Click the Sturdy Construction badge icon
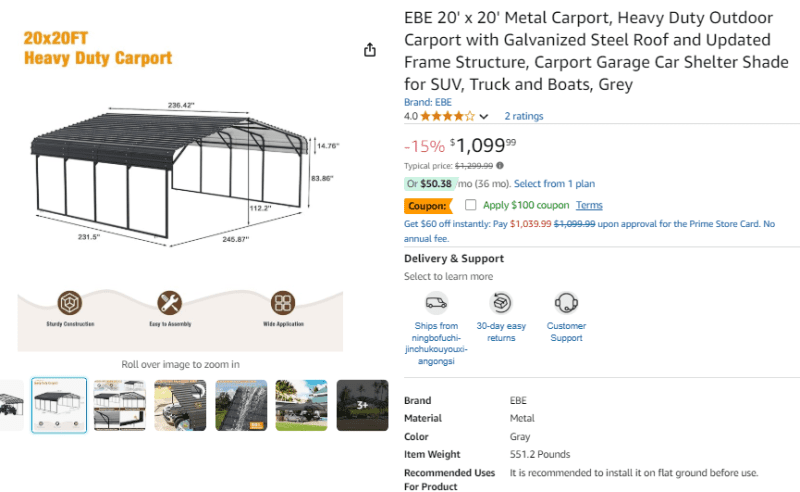The width and height of the screenshot is (800, 492). (70, 303)
